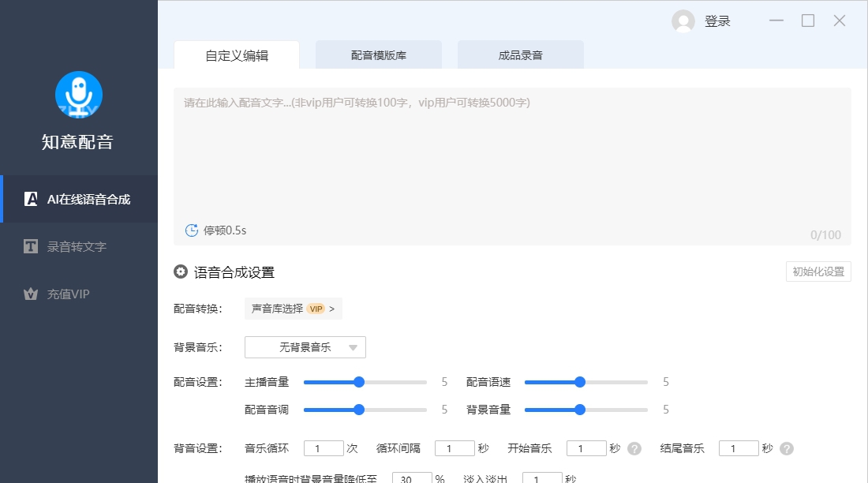Click inside the 音乐循环 number field

point(324,447)
